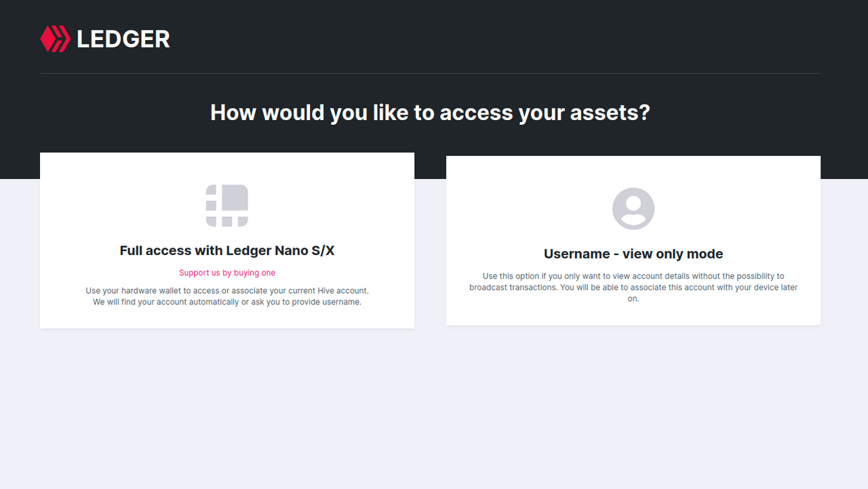Viewport: 868px width, 489px height.
Task: Choose 'Full access with Ledger Nano S/X' title
Action: [227, 250]
